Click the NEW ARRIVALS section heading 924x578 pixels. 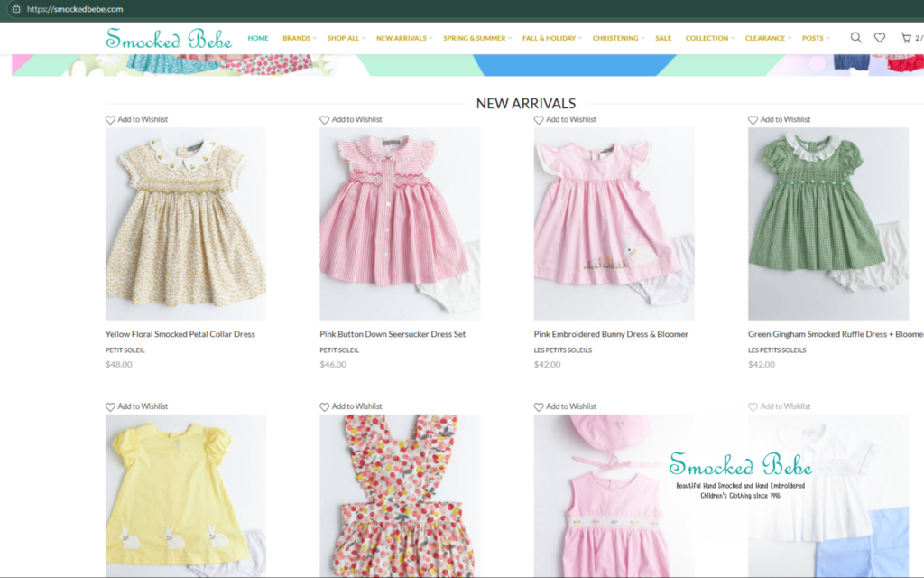(x=526, y=103)
